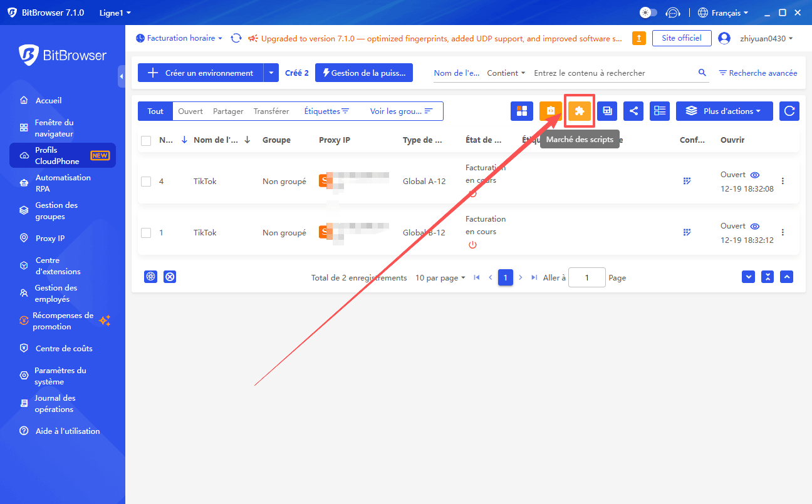812x504 pixels.
Task: Open the 10 par page dropdown
Action: point(440,277)
